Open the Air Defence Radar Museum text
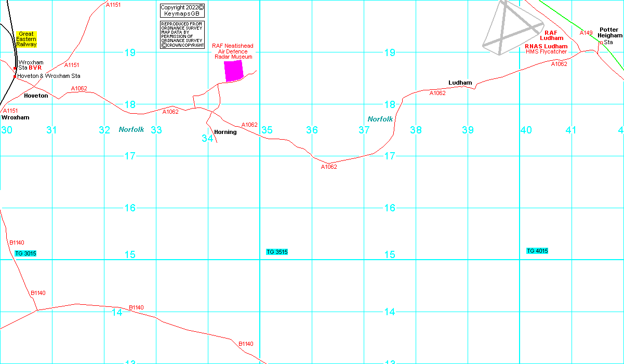The height and width of the screenshot is (364, 624). pos(233,54)
